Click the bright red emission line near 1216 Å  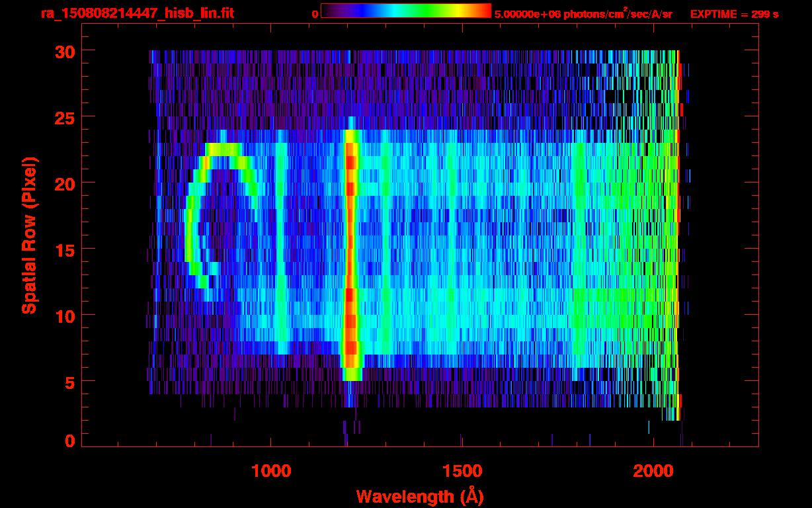point(351,255)
